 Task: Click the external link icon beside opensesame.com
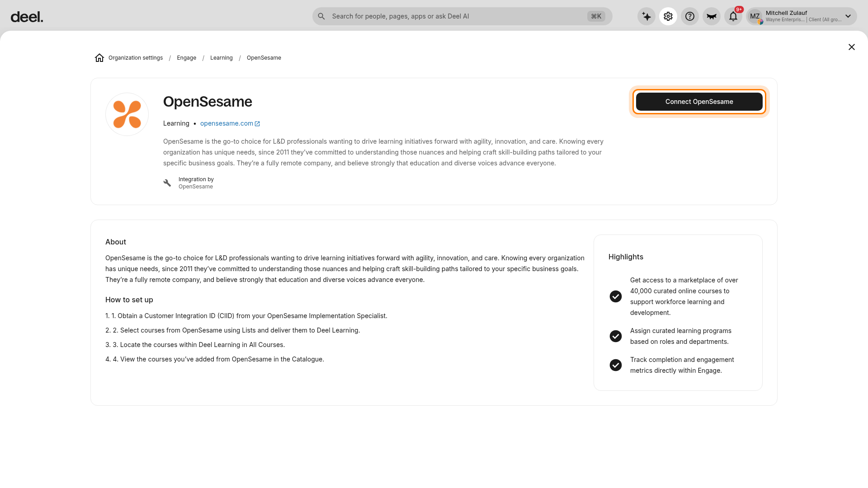tap(257, 124)
